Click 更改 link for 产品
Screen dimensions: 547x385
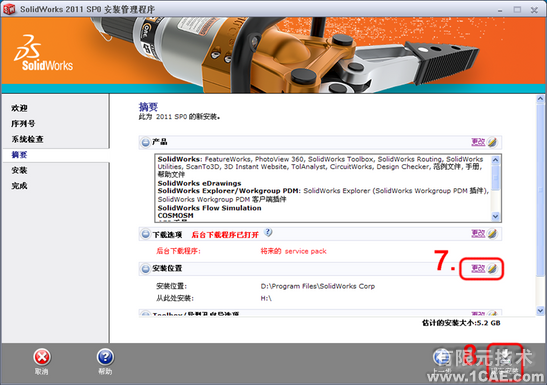pyautogui.click(x=478, y=142)
